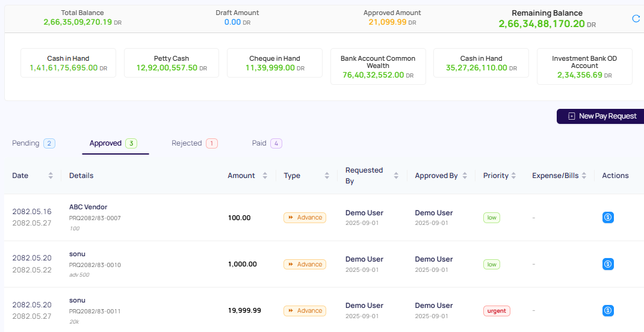
Task: Open Bank Account Common Wealth card
Action: pos(378,66)
